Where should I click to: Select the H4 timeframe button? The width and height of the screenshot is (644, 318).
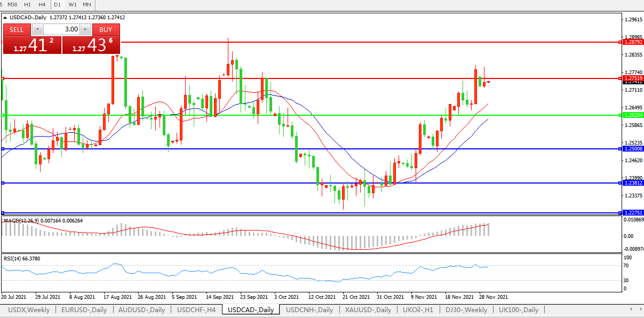click(41, 5)
